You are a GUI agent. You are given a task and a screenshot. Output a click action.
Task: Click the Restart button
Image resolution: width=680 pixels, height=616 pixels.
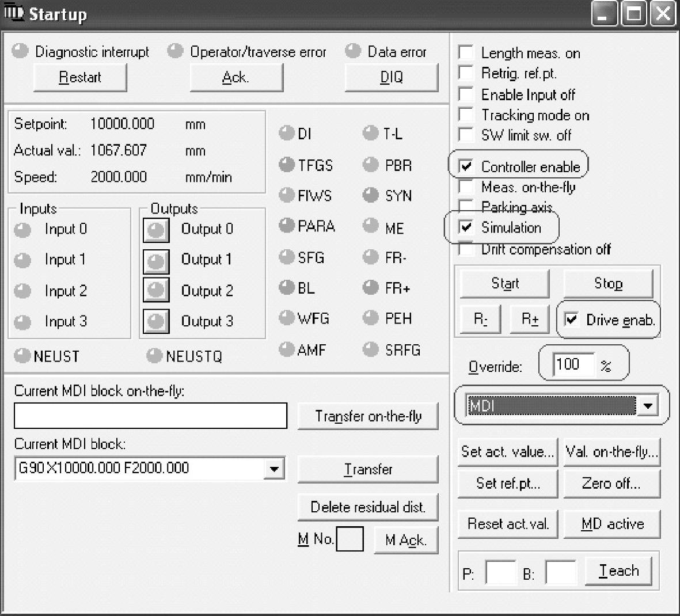pos(80,78)
